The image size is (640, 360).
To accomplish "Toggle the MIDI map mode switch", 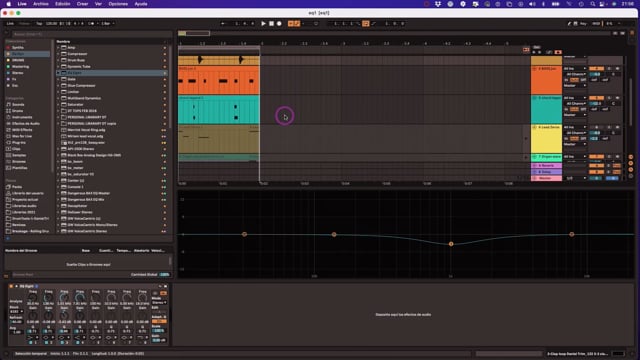I will [596, 24].
